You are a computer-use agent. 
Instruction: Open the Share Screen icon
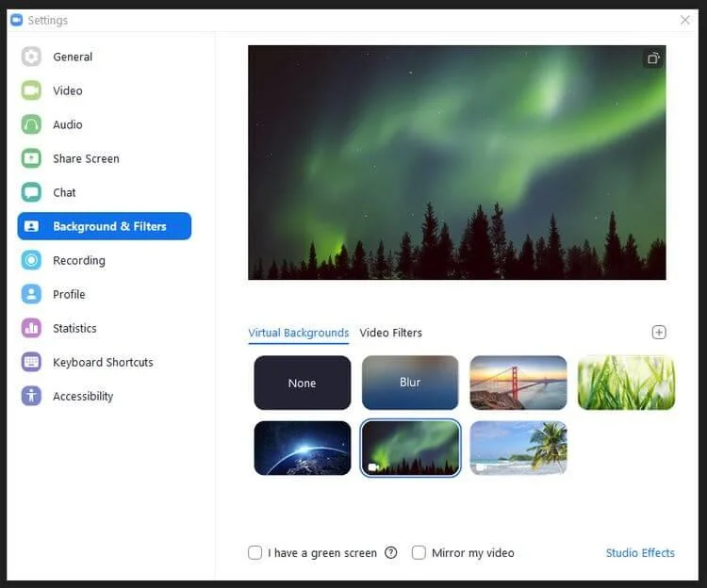[x=31, y=158]
